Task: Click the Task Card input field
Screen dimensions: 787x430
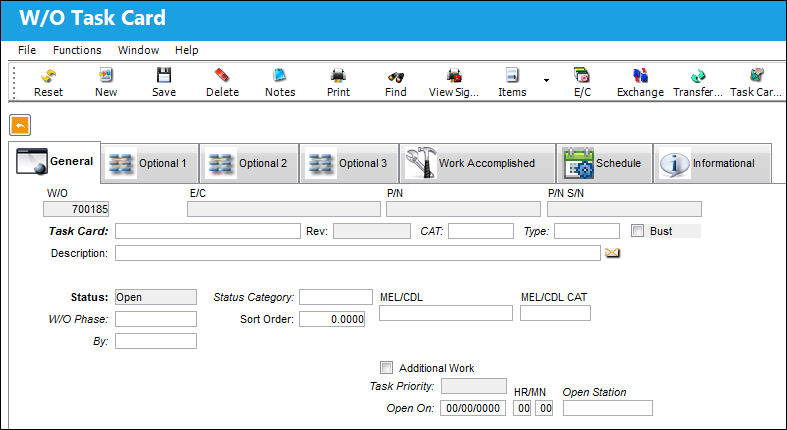Action: (x=208, y=231)
